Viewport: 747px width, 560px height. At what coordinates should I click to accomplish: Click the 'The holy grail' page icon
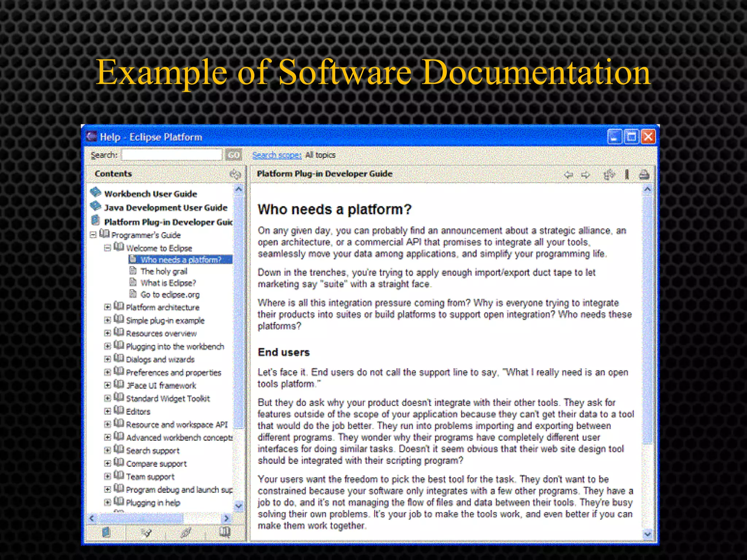133,271
